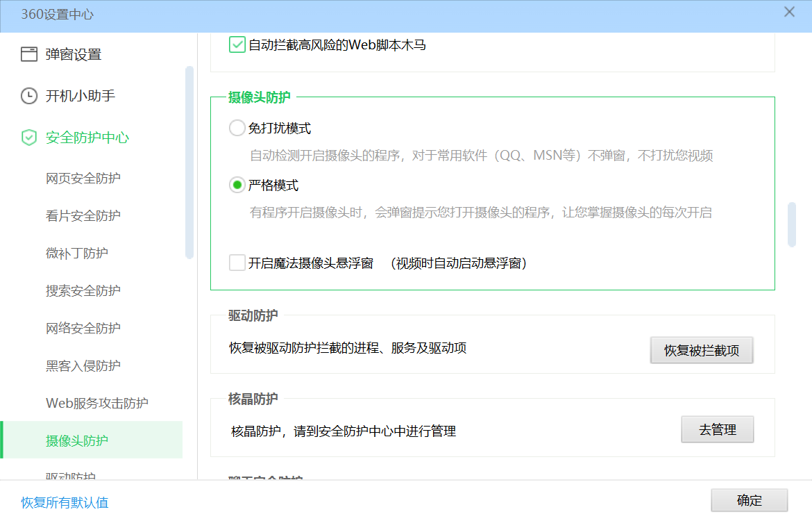
Task: Go to 网页安全防护
Action: (83, 179)
